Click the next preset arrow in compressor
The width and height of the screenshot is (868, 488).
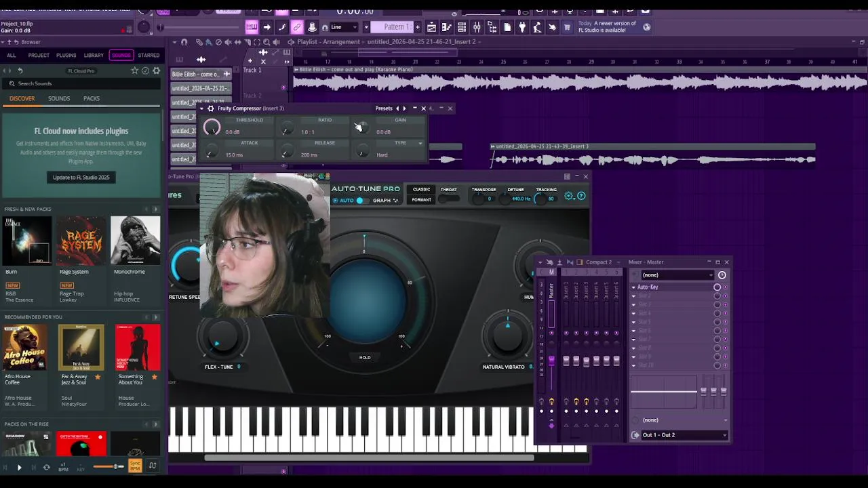[404, 108]
